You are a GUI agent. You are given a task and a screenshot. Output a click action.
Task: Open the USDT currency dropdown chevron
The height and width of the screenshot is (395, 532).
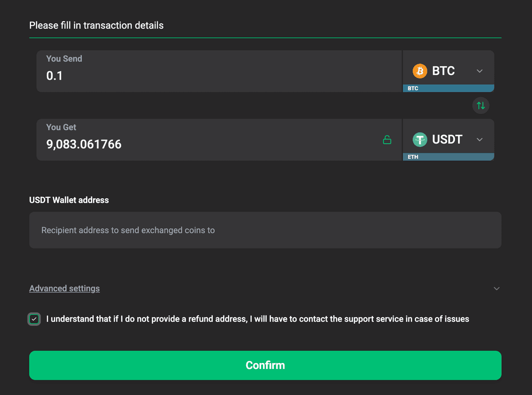pyautogui.click(x=480, y=140)
